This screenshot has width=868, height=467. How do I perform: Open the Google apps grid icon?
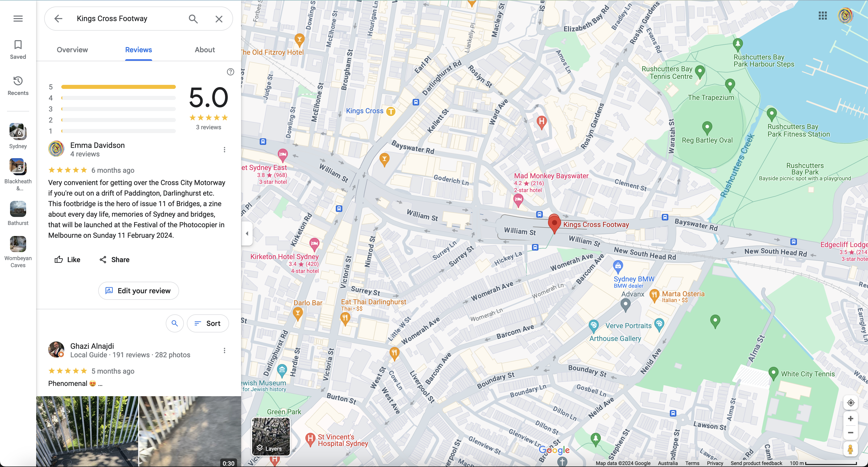pos(823,16)
